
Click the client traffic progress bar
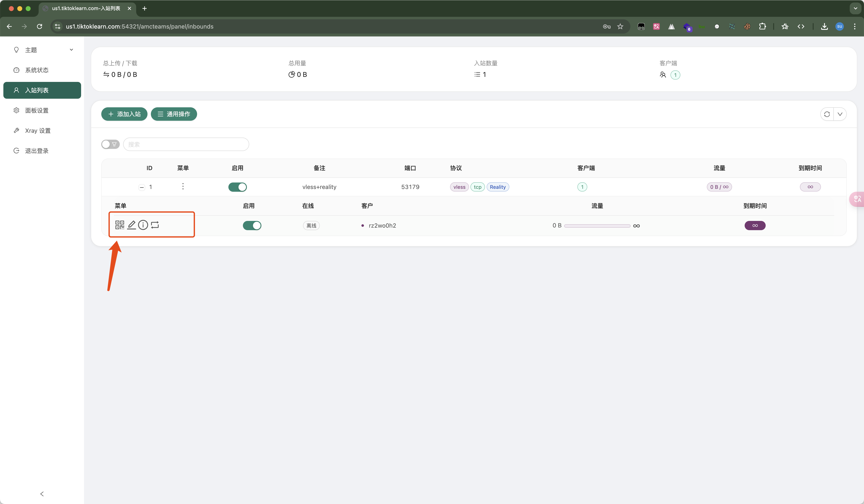[x=597, y=226]
